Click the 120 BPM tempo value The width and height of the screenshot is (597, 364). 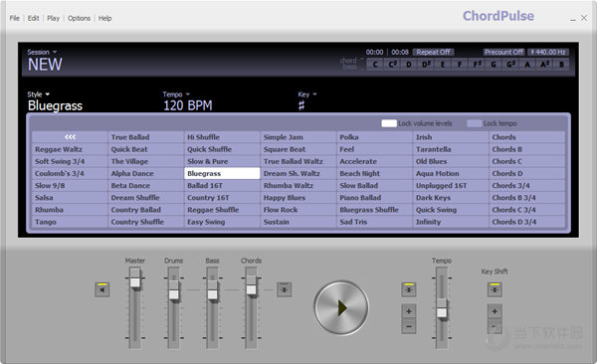click(x=188, y=105)
